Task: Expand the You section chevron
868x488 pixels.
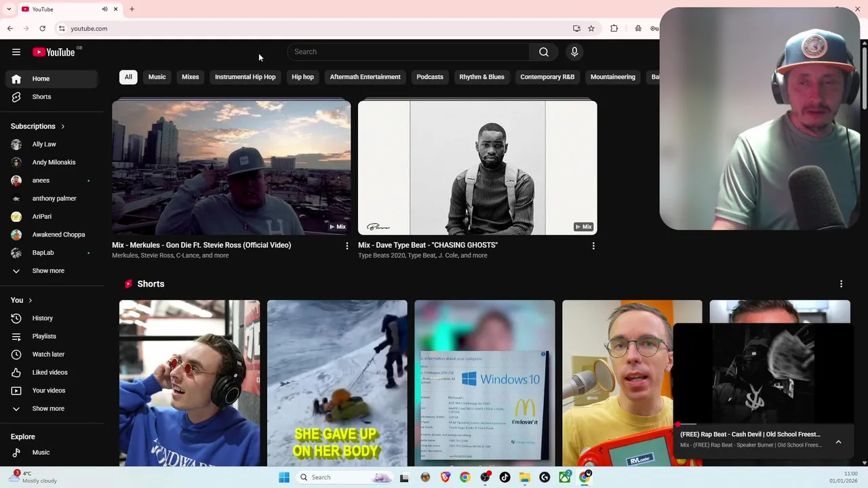Action: click(30, 300)
